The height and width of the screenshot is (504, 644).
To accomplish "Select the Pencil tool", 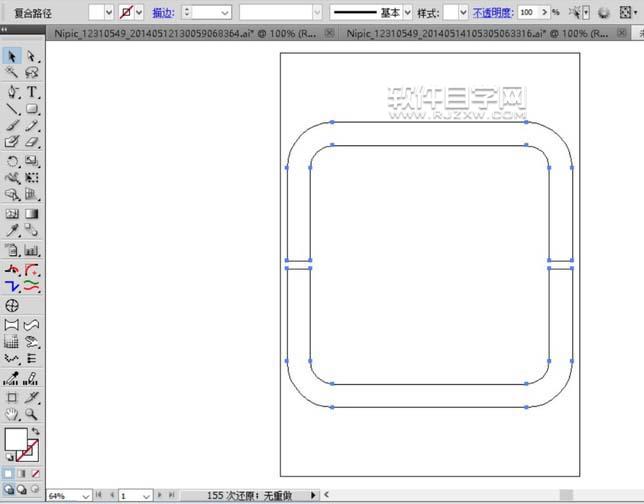I will click(x=32, y=125).
